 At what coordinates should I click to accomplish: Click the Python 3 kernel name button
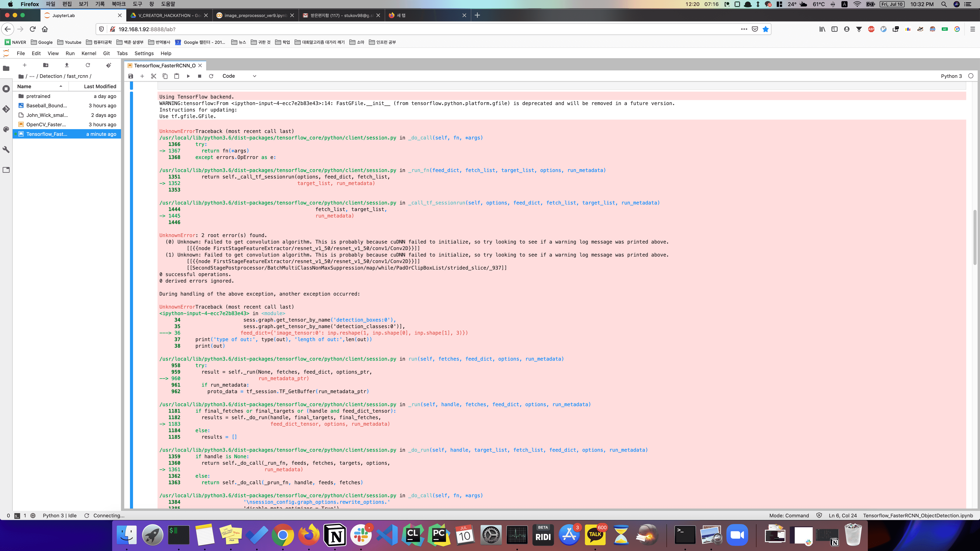point(951,76)
